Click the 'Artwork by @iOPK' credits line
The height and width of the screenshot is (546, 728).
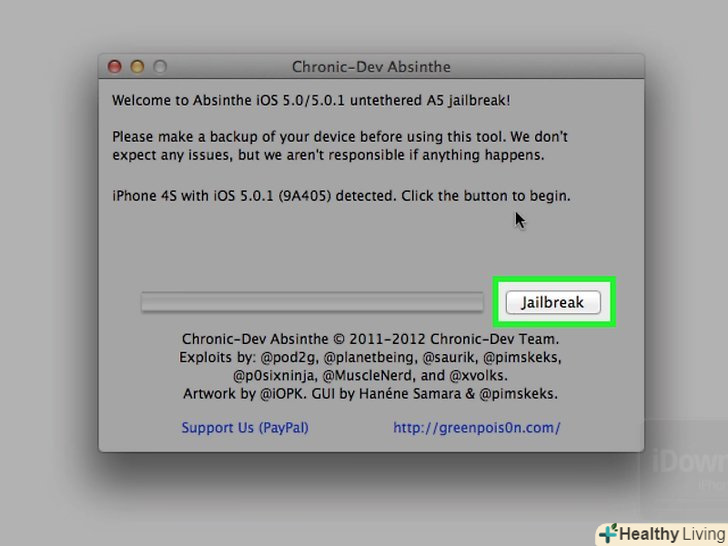(x=370, y=394)
